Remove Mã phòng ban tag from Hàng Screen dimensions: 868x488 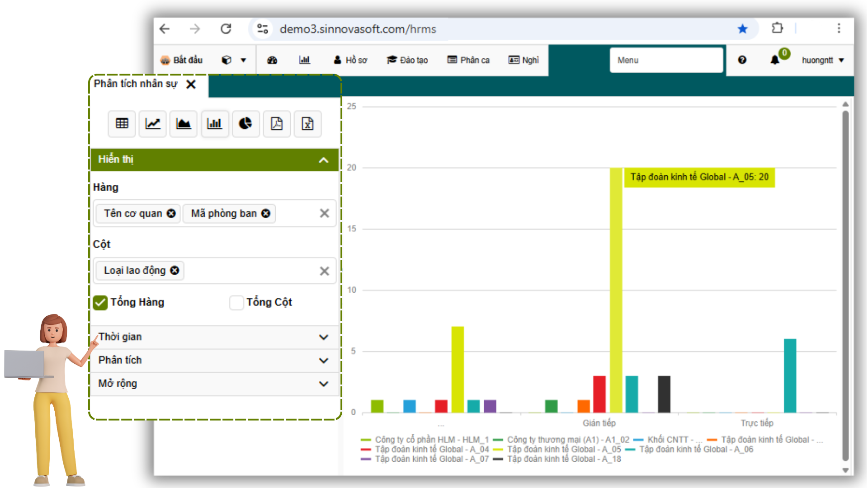click(x=266, y=213)
